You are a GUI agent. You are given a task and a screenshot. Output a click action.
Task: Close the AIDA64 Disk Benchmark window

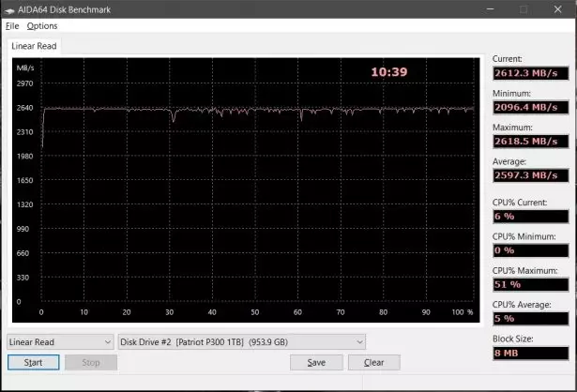[x=560, y=8]
